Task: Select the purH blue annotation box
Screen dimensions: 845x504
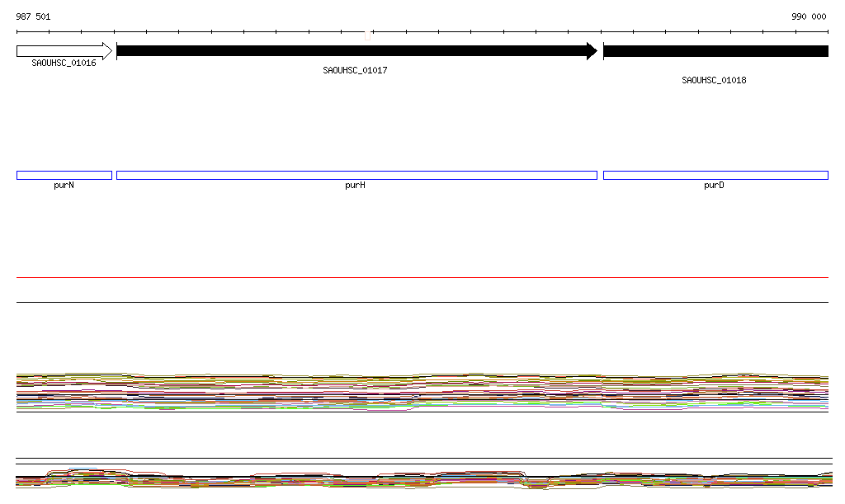Action: point(356,175)
